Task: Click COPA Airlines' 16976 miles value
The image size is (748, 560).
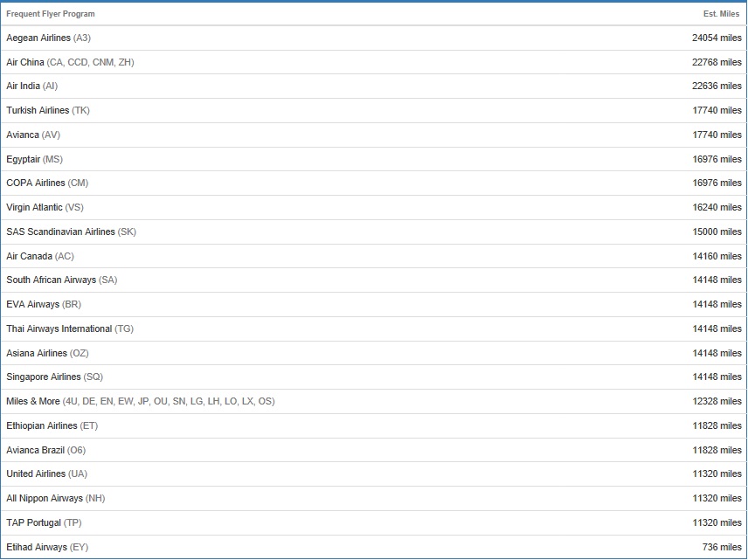Action: click(717, 183)
